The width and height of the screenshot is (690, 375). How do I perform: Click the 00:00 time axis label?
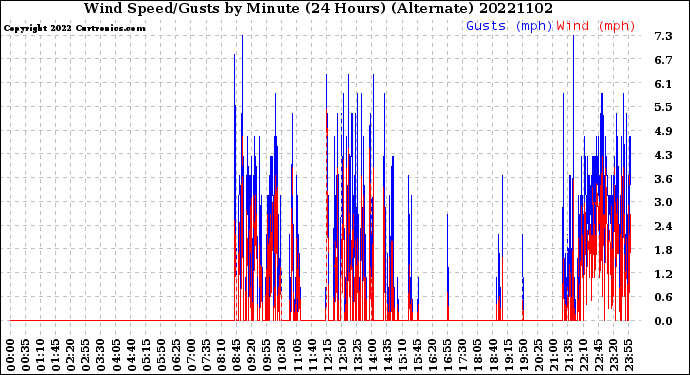[11, 355]
